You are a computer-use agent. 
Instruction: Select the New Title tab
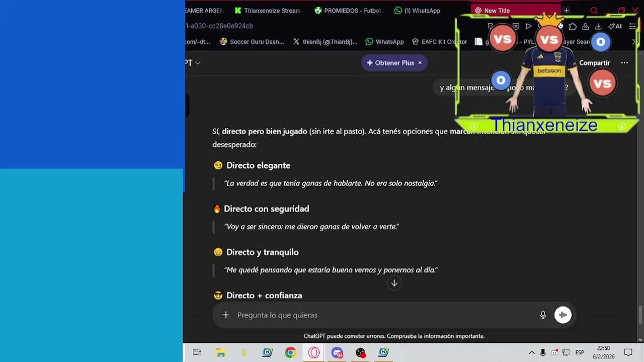click(x=515, y=11)
